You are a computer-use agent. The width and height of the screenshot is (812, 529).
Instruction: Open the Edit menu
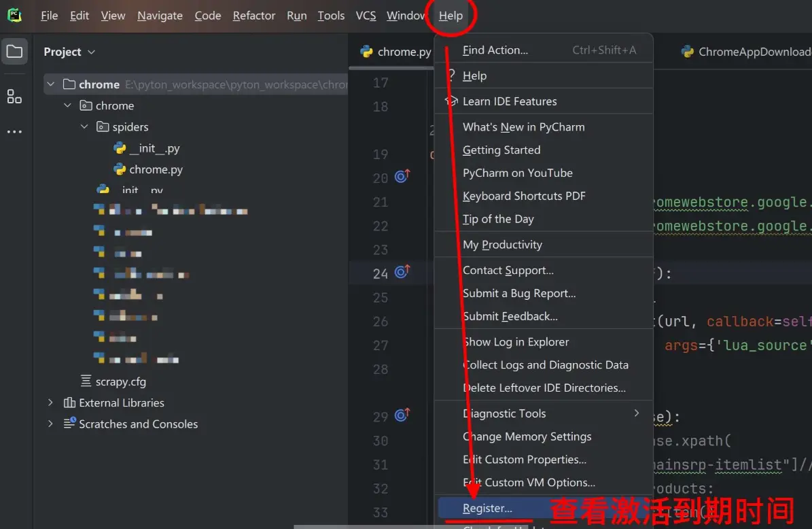[80, 16]
